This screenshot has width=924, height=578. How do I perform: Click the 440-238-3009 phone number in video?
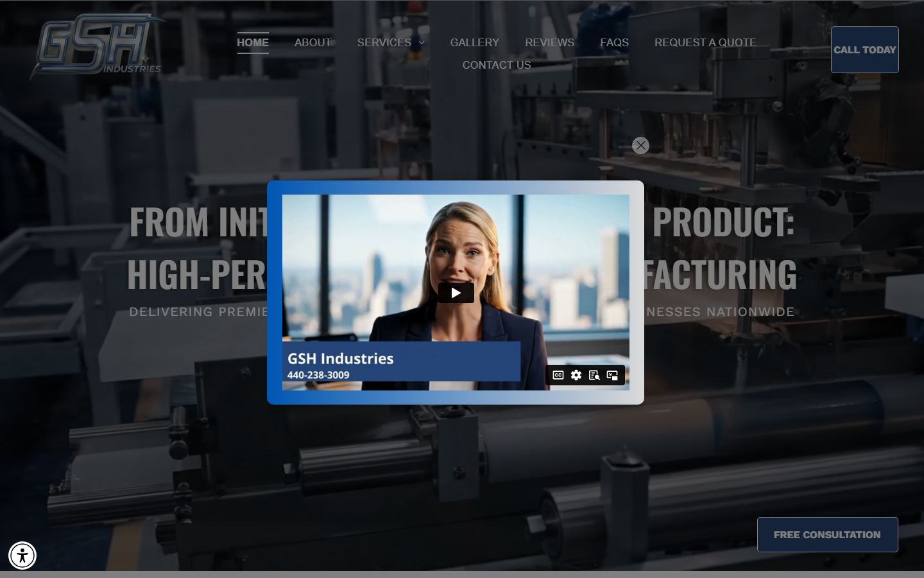(318, 375)
